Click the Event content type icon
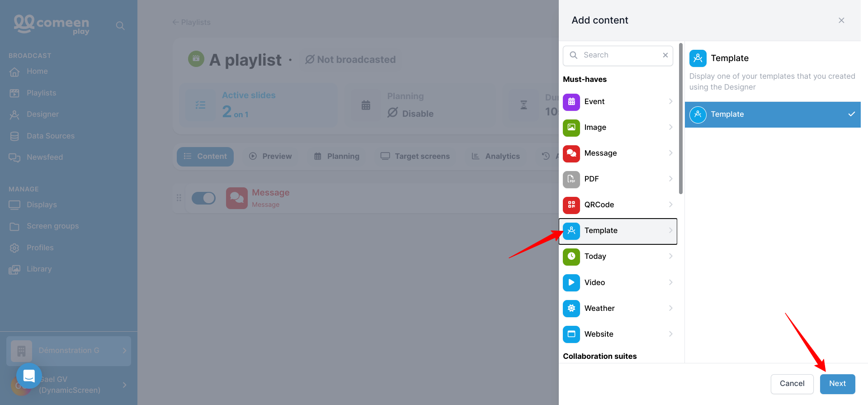Screen dimensions: 868x405 [x=571, y=102]
